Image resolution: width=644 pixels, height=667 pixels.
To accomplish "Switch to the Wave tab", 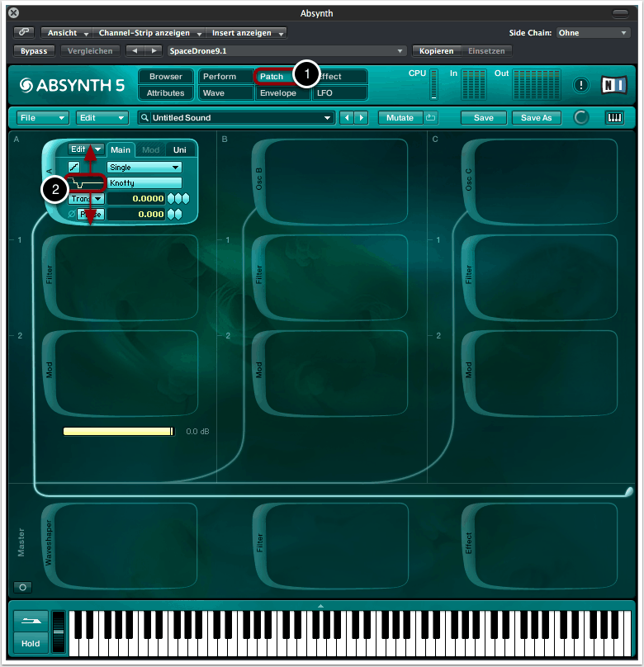I will (x=225, y=92).
